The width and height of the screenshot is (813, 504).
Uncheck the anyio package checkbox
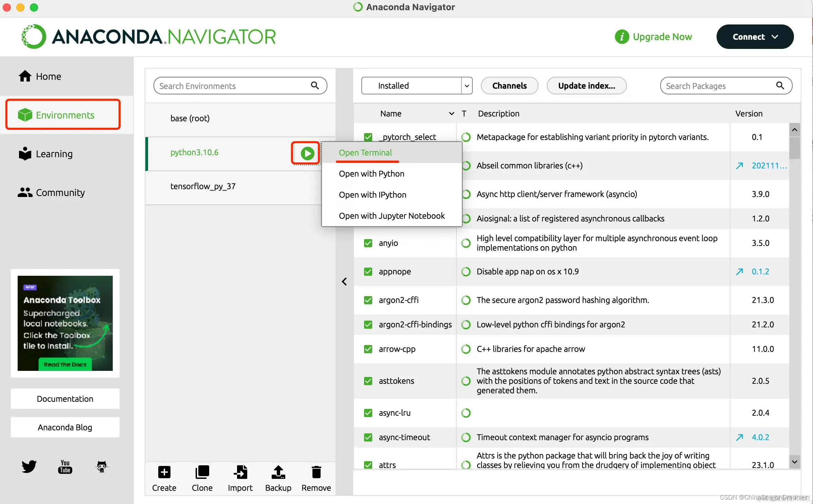coord(368,243)
